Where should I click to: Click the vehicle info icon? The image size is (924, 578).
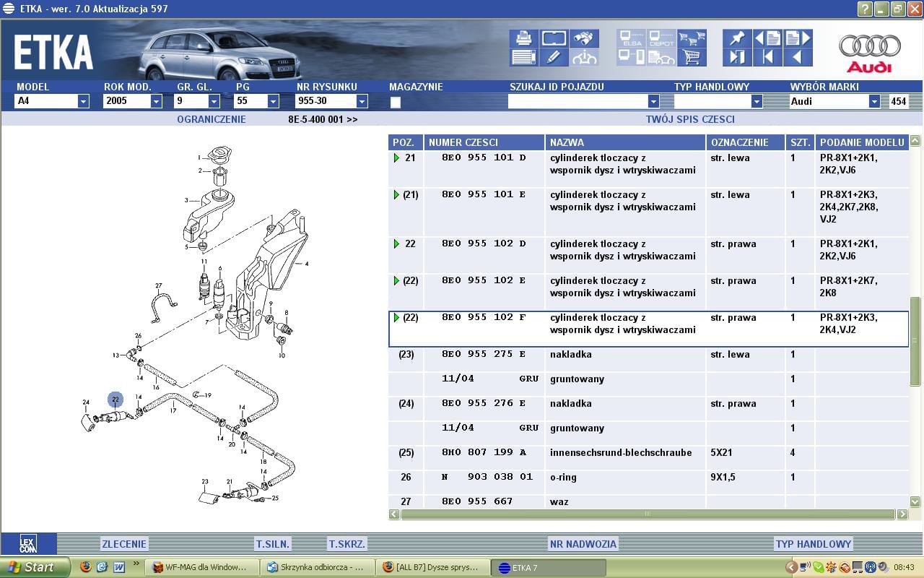click(584, 58)
